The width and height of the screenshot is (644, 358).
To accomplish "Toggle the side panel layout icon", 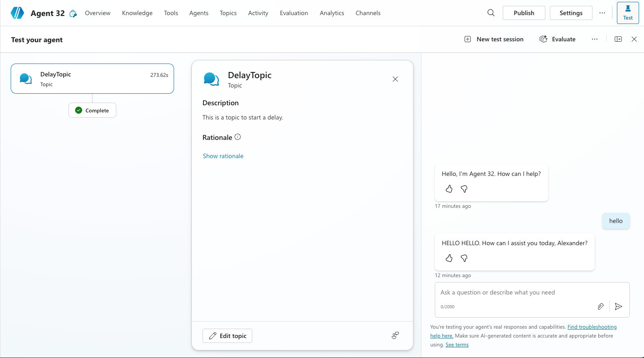I will (x=618, y=39).
